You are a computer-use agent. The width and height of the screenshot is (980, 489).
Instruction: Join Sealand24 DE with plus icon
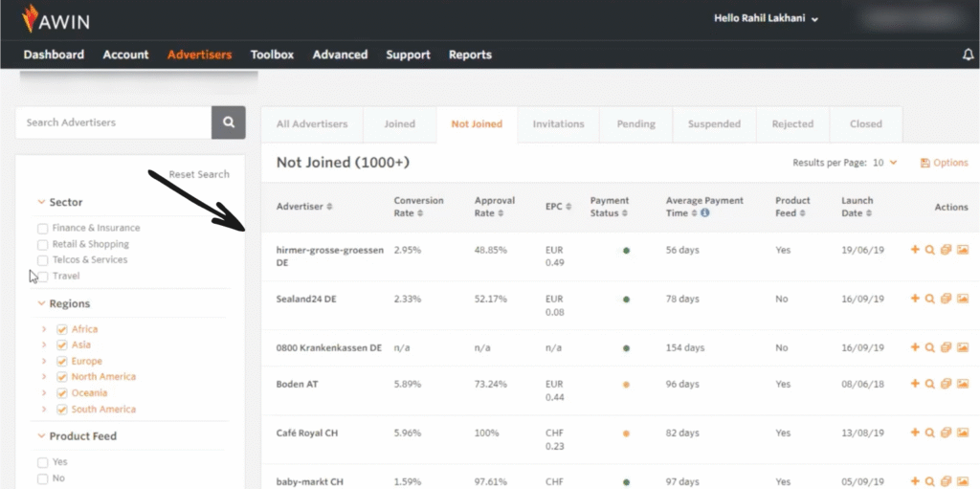point(915,299)
